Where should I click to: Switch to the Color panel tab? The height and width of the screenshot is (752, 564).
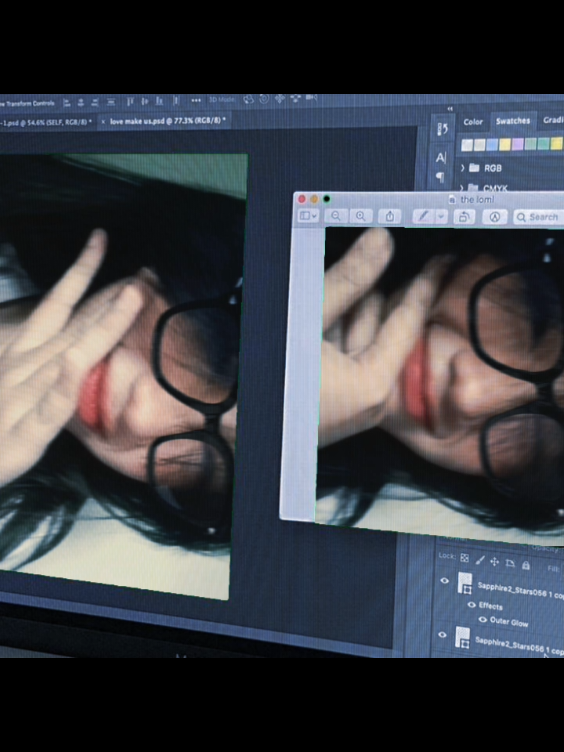point(473,122)
